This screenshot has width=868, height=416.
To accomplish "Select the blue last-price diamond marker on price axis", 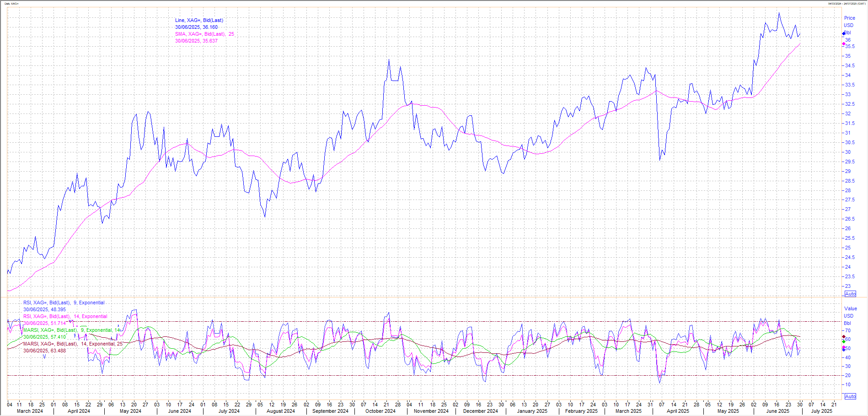I will [844, 33].
